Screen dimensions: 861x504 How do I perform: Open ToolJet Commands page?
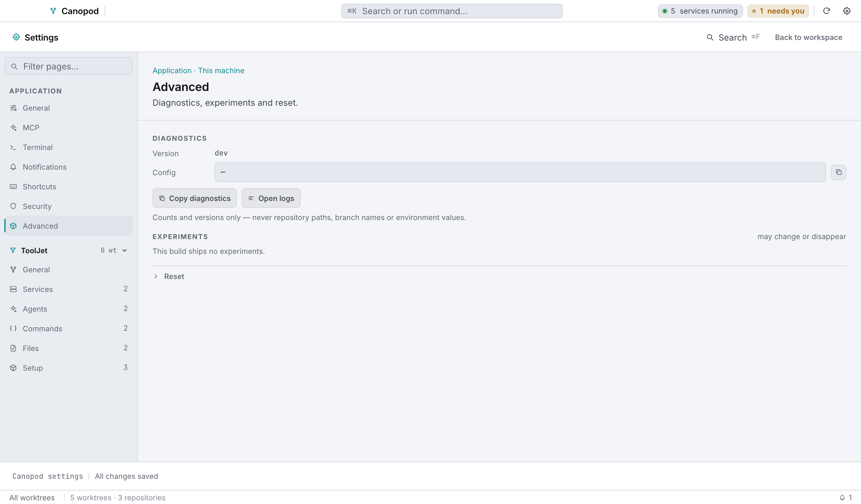(x=68, y=329)
